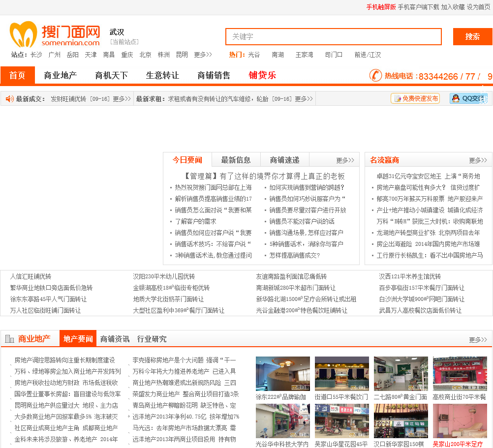The width and height of the screenshot is (493, 448).
Task: Click thumbnail for 徐东222㎡品牌瑜伽
Action: coord(282,374)
